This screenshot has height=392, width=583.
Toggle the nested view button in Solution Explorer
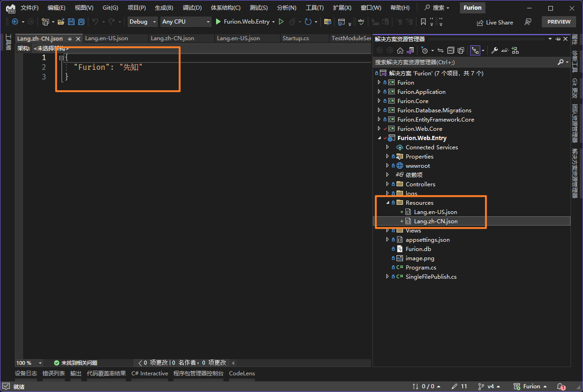475,50
